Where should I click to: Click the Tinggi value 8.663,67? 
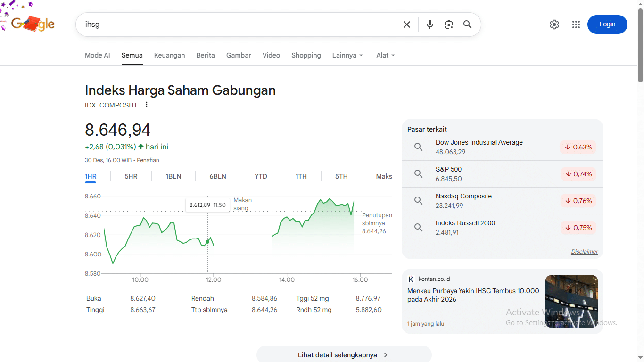pyautogui.click(x=143, y=310)
